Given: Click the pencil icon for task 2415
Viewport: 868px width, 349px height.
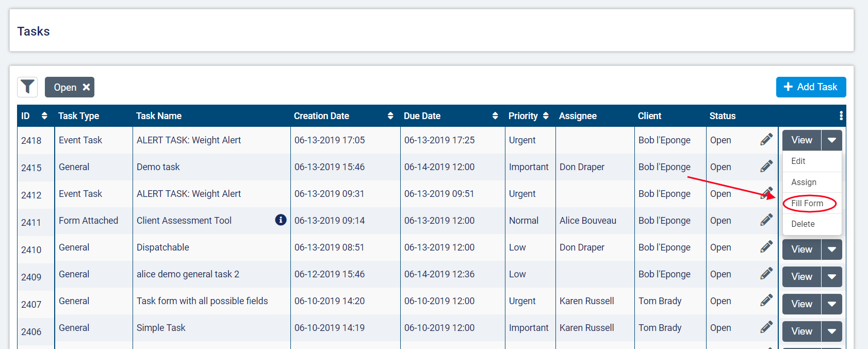Looking at the screenshot, I should click(x=766, y=167).
